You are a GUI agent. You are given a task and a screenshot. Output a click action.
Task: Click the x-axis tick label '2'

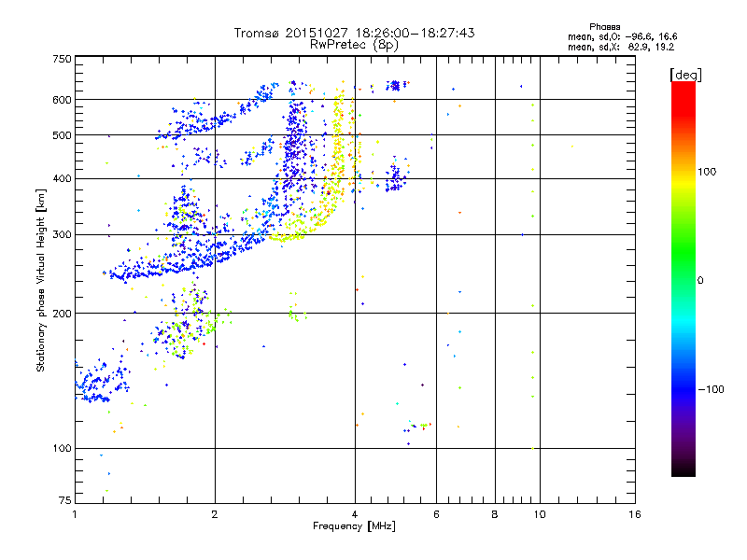(x=215, y=514)
